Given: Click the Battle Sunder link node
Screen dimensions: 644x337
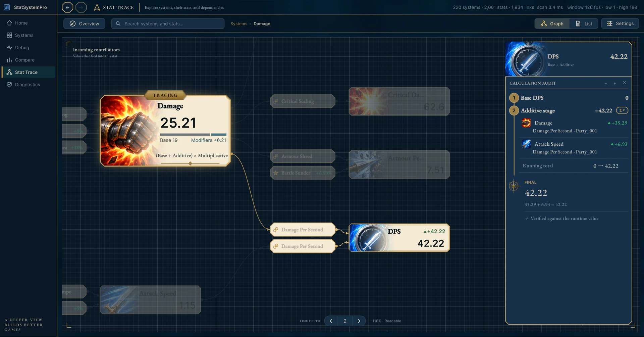Looking at the screenshot, I should coord(303,173).
